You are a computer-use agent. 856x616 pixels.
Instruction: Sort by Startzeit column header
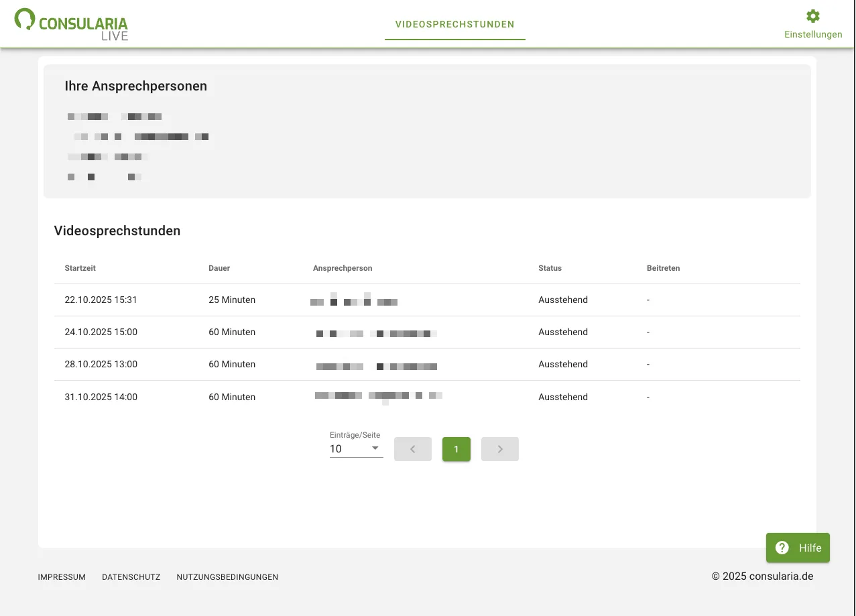pyautogui.click(x=80, y=268)
